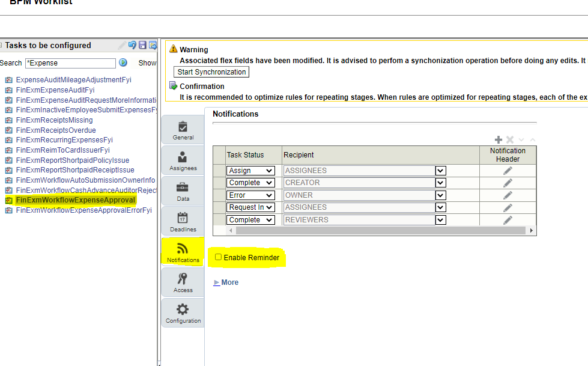This screenshot has width=588, height=366.
Task: Open the Deadlines section icon
Action: [x=183, y=220]
